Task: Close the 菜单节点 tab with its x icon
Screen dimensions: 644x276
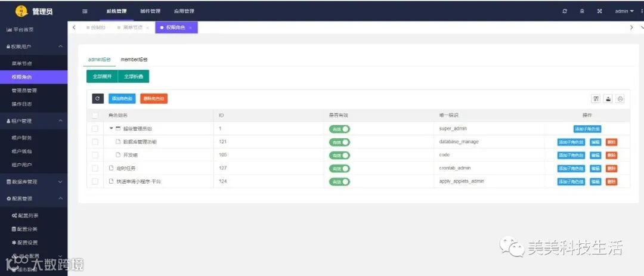Action: click(x=147, y=27)
